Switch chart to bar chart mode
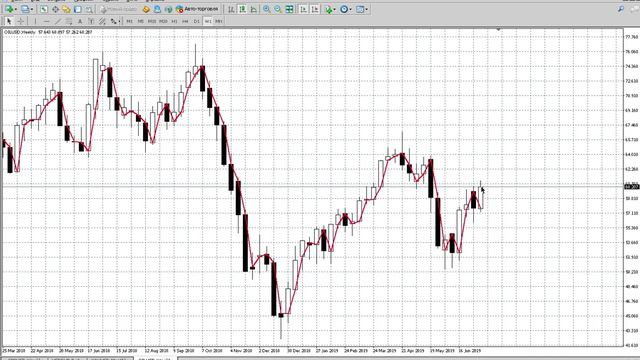640x360 pixels. point(231,9)
